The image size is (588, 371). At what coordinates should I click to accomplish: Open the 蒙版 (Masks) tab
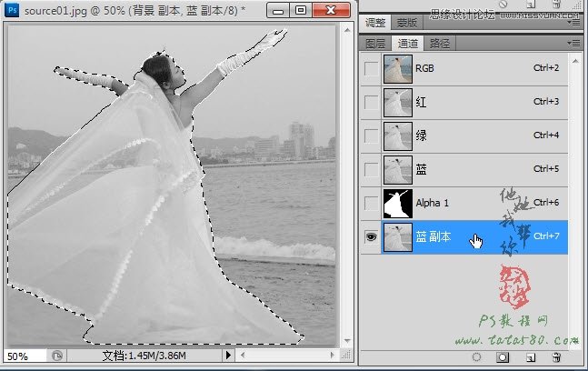407,23
